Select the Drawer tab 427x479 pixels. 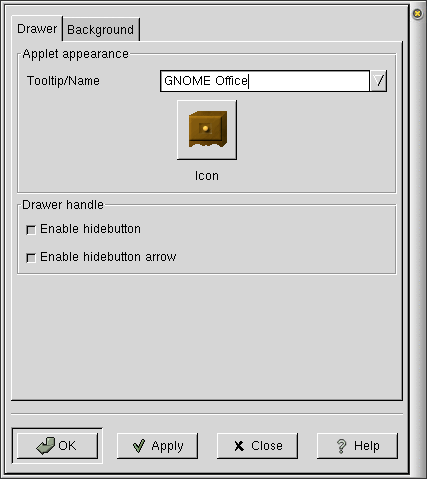point(37,29)
